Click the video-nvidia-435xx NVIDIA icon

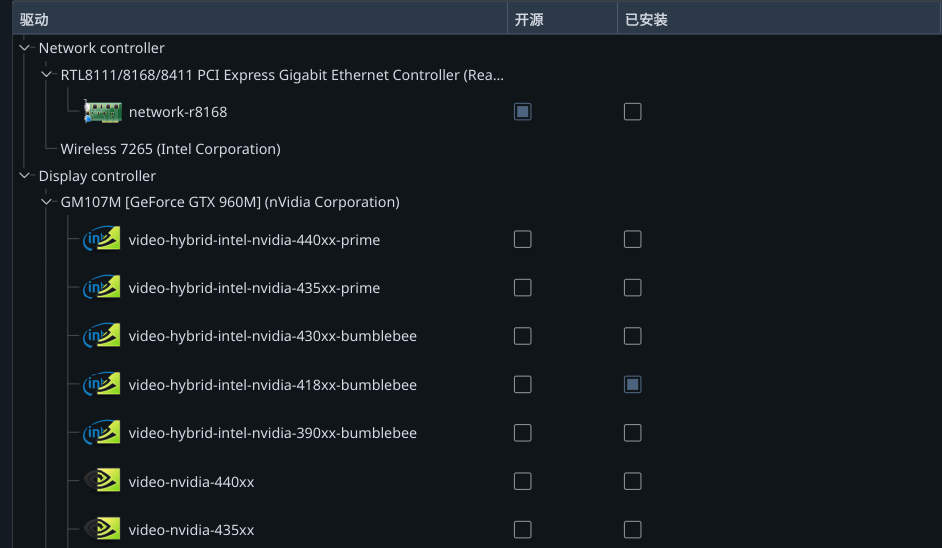click(102, 529)
